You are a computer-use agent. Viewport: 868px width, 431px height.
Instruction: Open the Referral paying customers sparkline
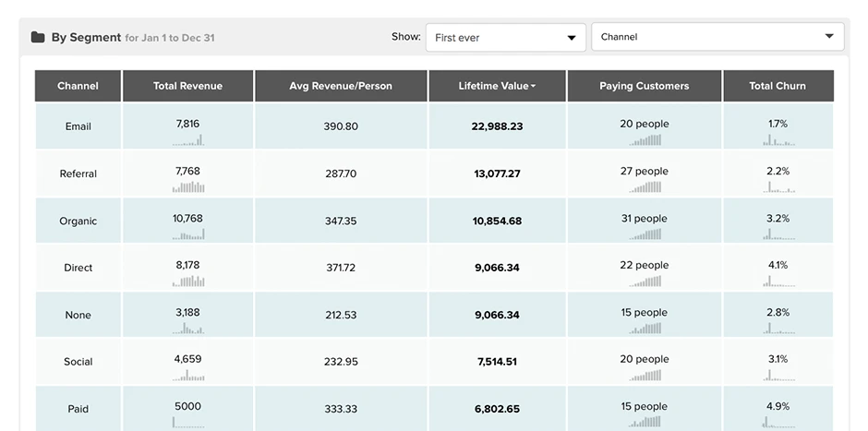click(645, 187)
